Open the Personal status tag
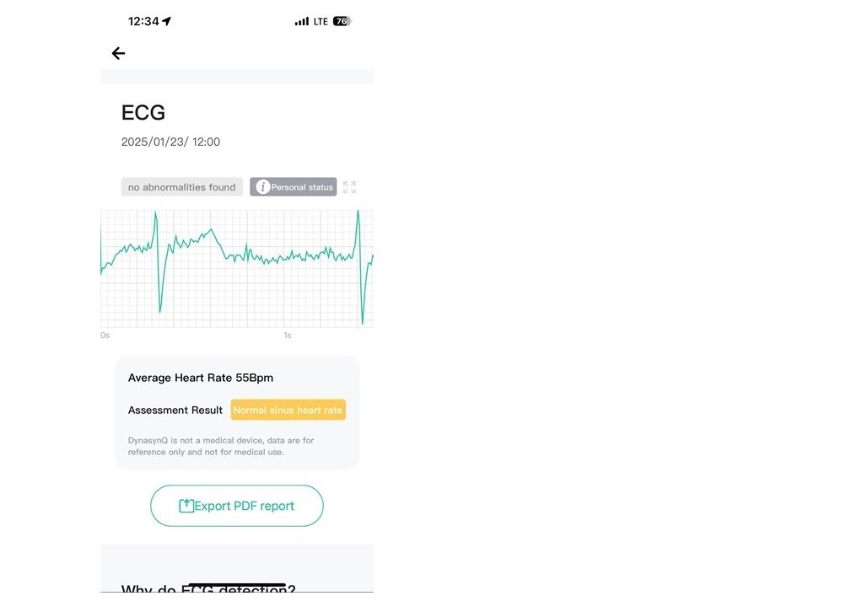The image size is (868, 601). coord(294,187)
